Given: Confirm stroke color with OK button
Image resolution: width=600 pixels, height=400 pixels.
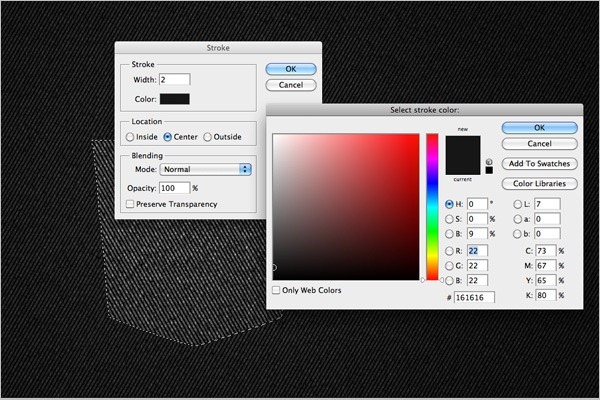Looking at the screenshot, I should [x=540, y=128].
